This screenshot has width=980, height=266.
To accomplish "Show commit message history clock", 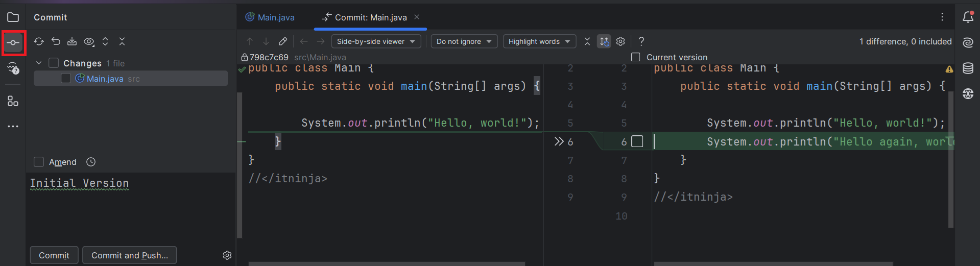I will point(91,162).
